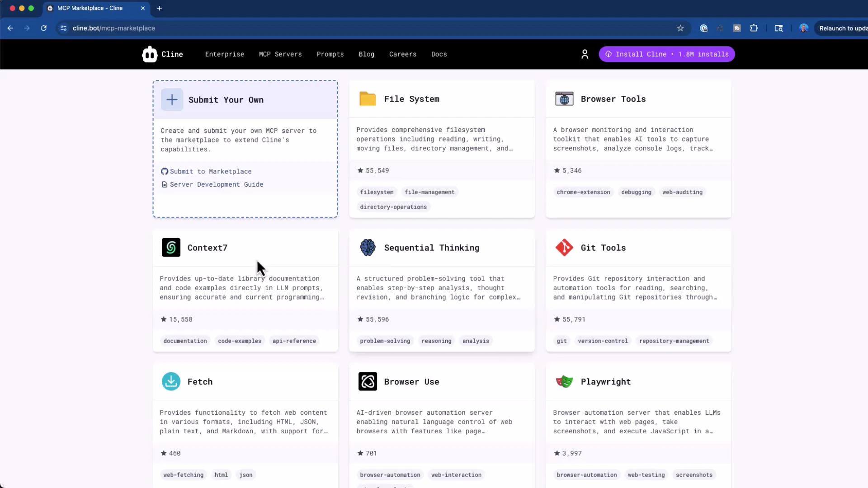Click the Install Cline button

point(666,54)
